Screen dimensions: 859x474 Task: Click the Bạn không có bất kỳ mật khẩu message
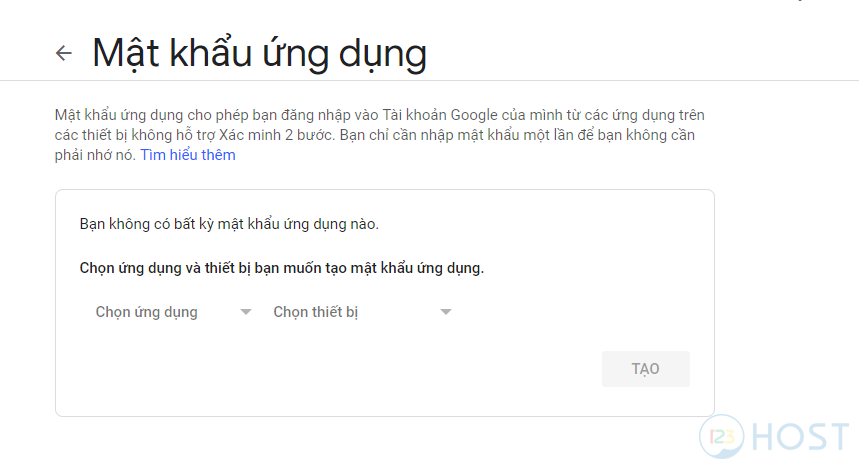pyautogui.click(x=229, y=224)
